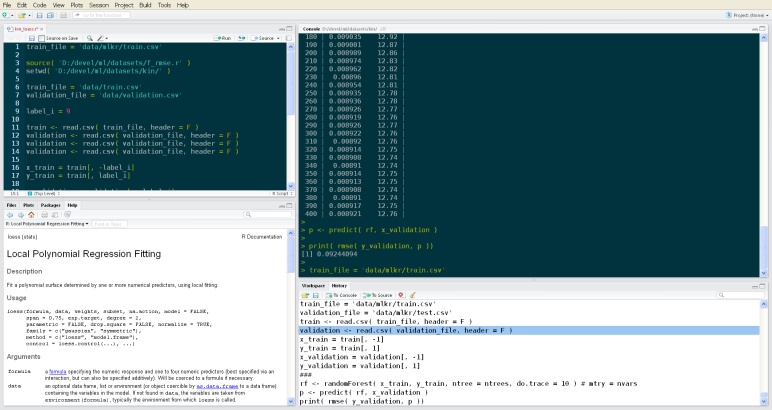Print the current file from main toolbar

(64, 15)
